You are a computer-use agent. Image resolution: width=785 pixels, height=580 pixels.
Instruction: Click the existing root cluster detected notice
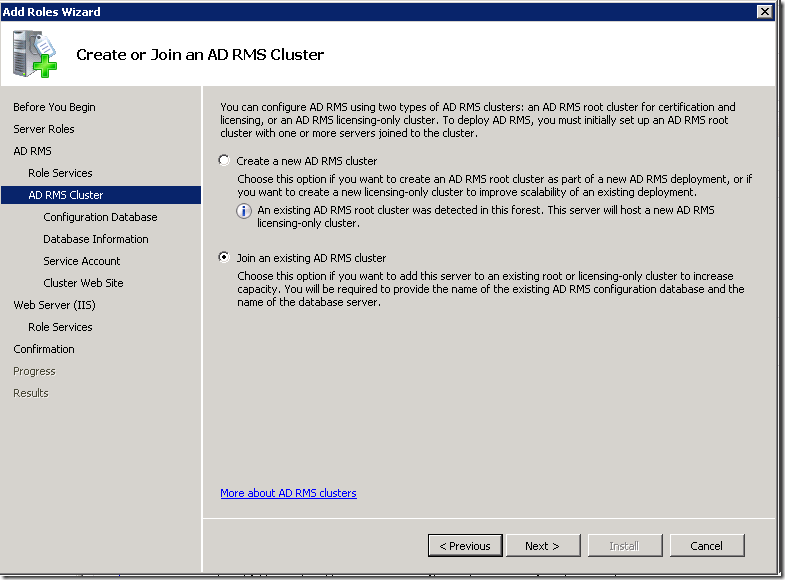click(486, 217)
